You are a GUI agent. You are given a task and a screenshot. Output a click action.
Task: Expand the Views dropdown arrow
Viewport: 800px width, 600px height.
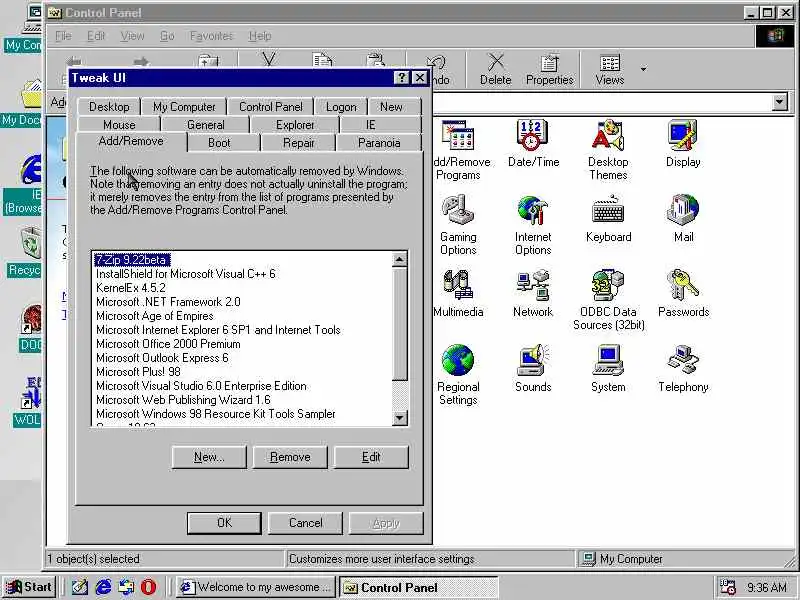point(644,69)
